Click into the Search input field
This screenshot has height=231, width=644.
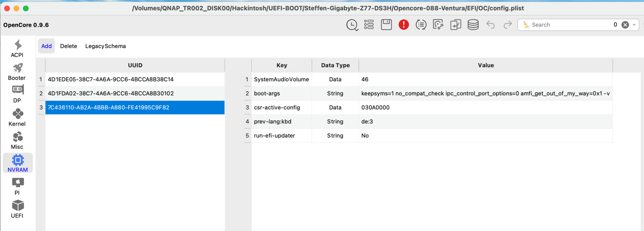pyautogui.click(x=570, y=25)
